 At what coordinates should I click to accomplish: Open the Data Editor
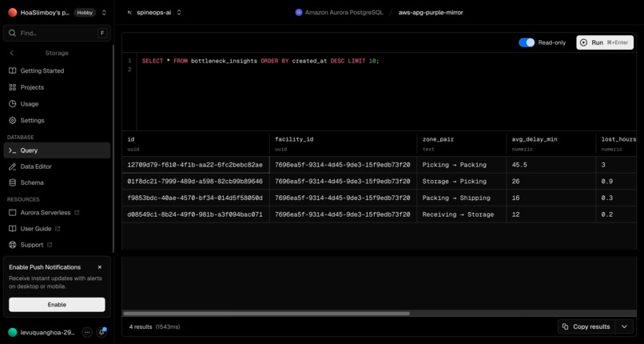click(57, 166)
